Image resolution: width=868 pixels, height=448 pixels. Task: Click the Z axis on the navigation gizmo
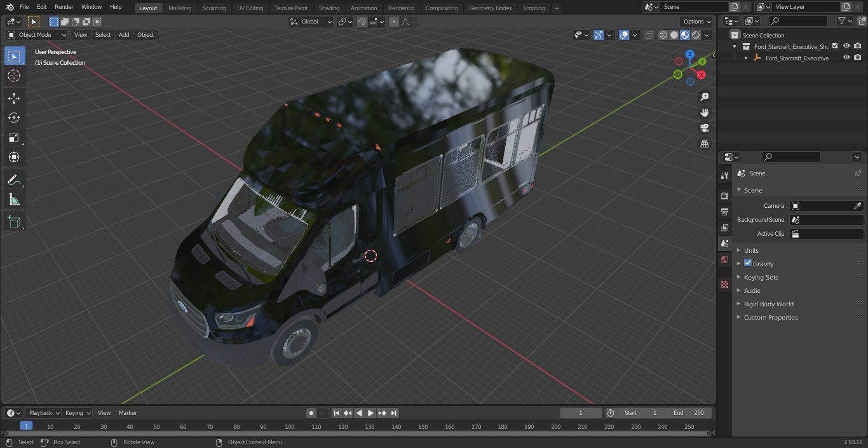click(x=689, y=55)
